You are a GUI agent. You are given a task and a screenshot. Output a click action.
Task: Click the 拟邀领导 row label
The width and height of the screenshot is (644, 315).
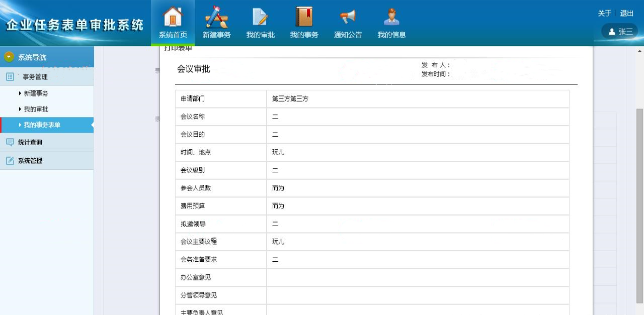click(193, 224)
